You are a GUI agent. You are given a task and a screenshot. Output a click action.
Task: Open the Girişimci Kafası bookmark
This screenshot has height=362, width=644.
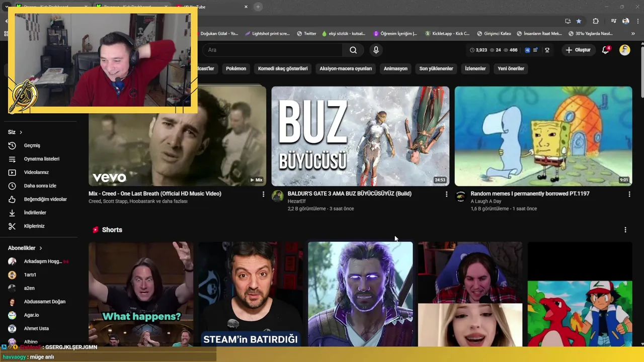[x=494, y=34]
